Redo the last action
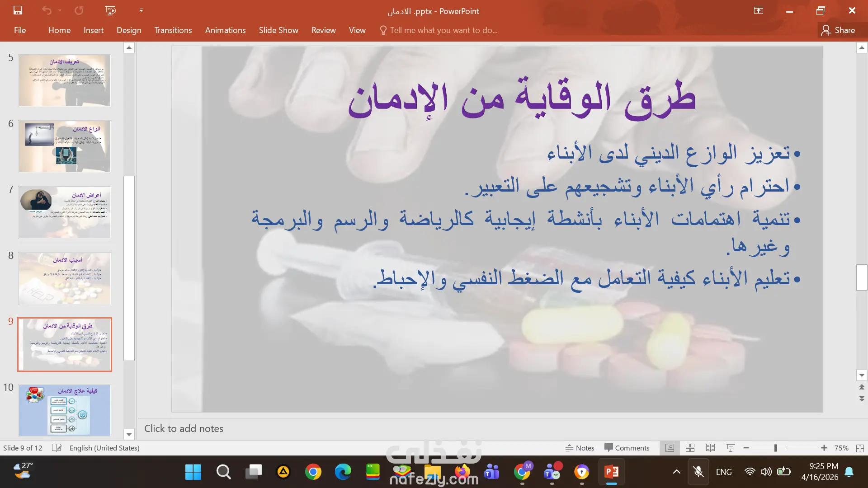Viewport: 868px width, 488px height. pos(79,10)
